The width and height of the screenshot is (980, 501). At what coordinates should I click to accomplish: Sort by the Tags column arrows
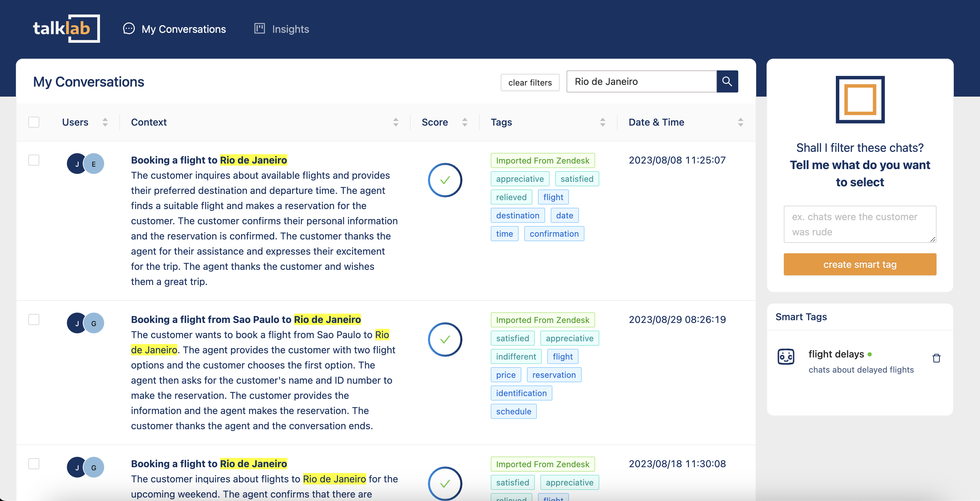tap(603, 122)
